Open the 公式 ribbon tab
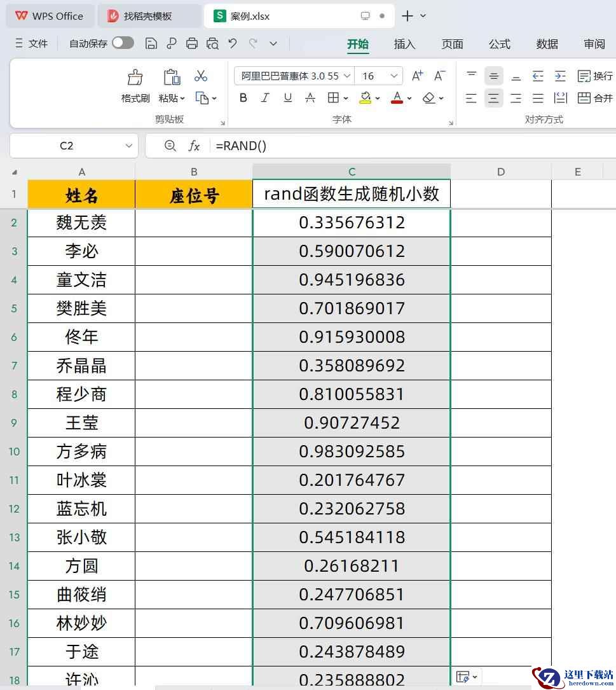Image resolution: width=616 pixels, height=690 pixels. (499, 44)
